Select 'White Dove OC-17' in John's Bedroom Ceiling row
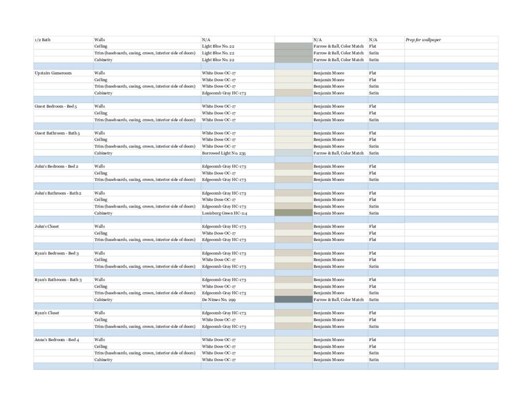Screen dimensions: 532x411 click(219, 173)
